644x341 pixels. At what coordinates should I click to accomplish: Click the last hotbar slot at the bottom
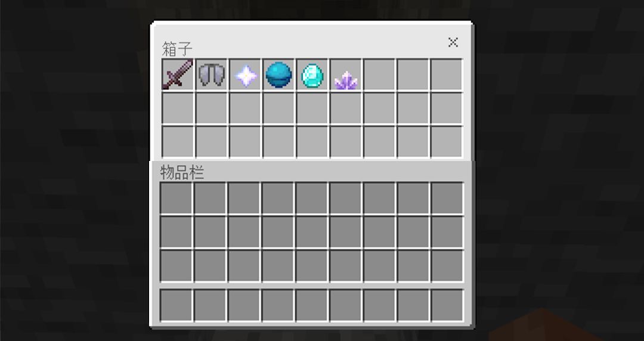(x=447, y=305)
